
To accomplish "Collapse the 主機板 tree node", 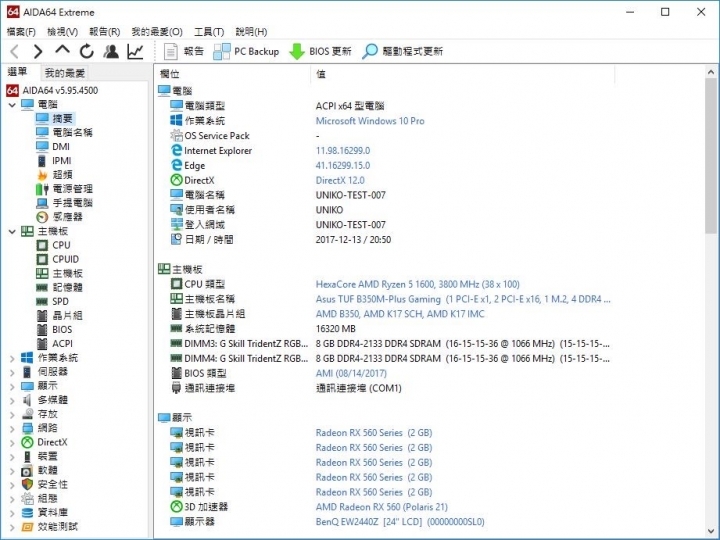I will click(x=12, y=231).
